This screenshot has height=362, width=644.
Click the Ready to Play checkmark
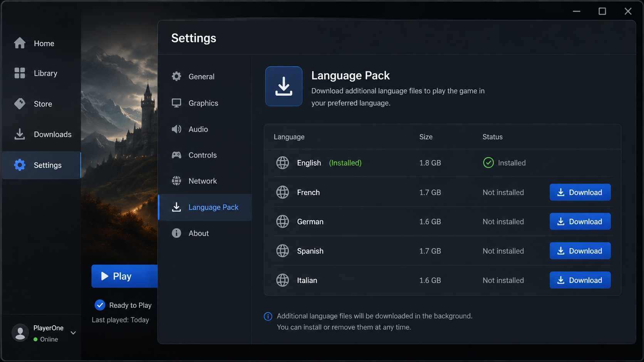coord(100,305)
